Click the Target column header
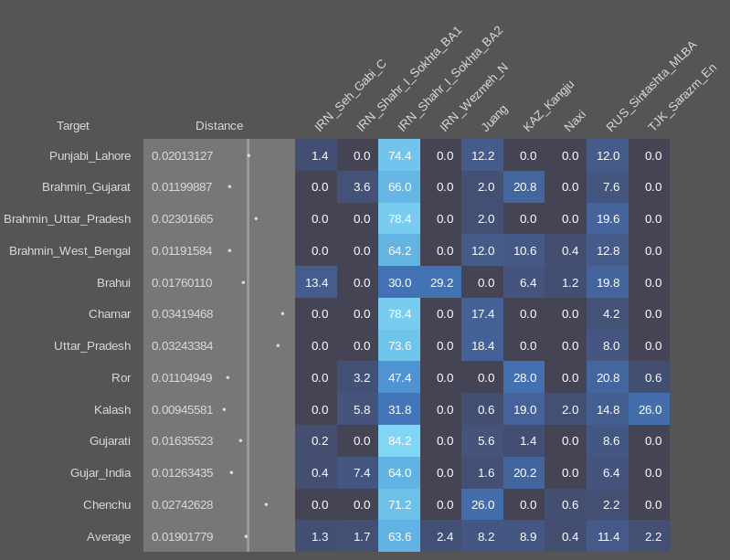The image size is (730, 560). [x=73, y=126]
